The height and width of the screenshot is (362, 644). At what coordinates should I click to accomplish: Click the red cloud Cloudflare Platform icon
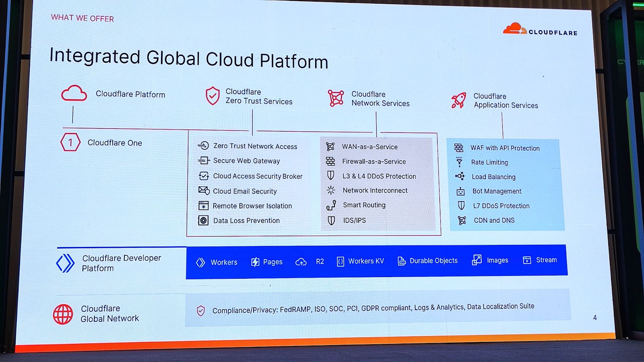[x=74, y=93]
